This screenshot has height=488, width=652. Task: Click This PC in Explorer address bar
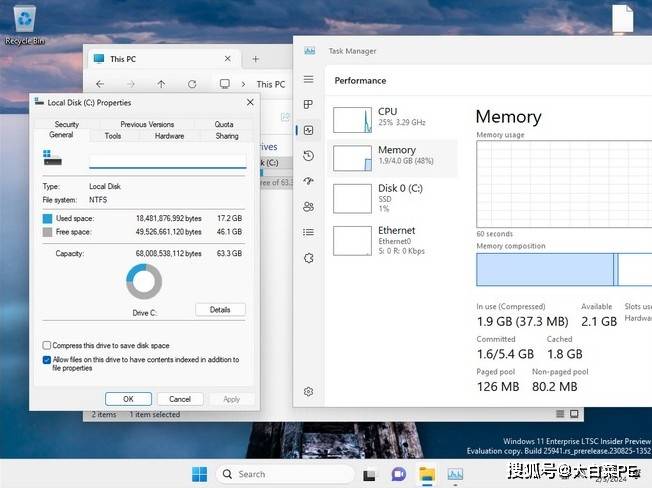pyautogui.click(x=271, y=84)
